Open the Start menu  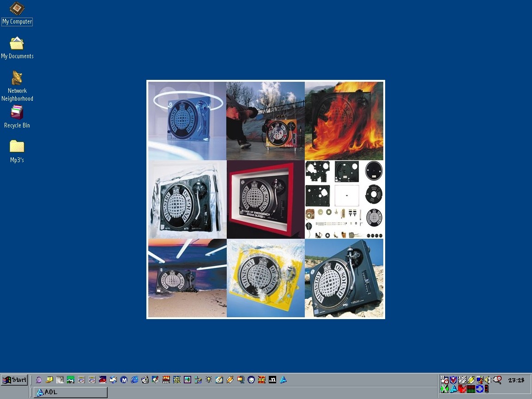tap(14, 380)
